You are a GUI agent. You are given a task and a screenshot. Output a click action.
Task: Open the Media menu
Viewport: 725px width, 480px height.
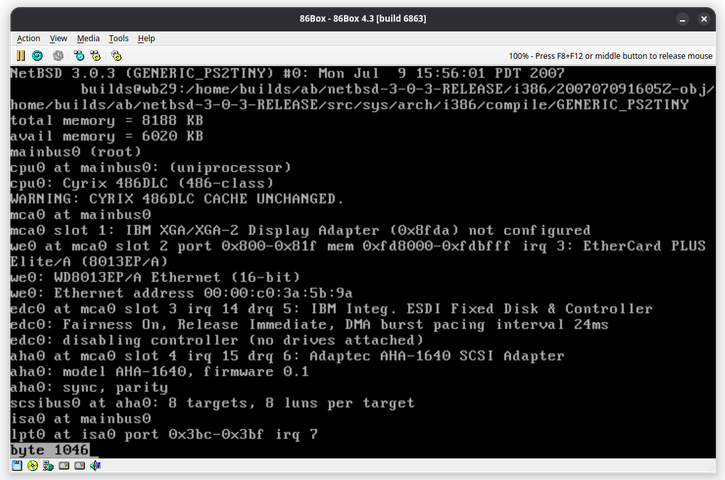pos(88,38)
